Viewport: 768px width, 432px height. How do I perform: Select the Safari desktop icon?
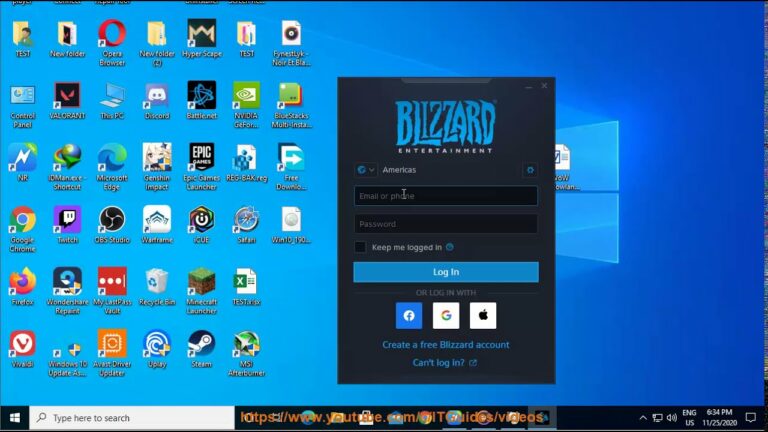click(246, 225)
